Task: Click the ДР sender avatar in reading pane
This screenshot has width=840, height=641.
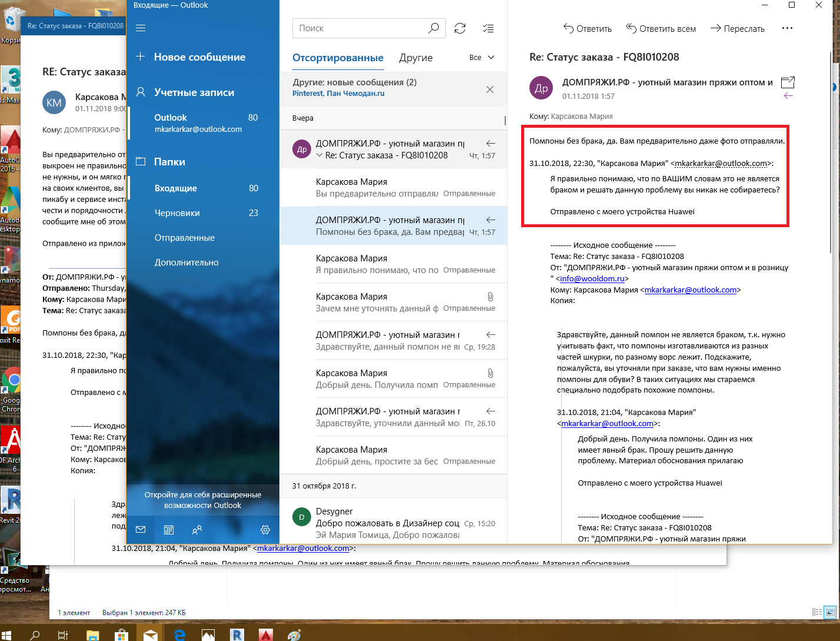Action: (541, 88)
